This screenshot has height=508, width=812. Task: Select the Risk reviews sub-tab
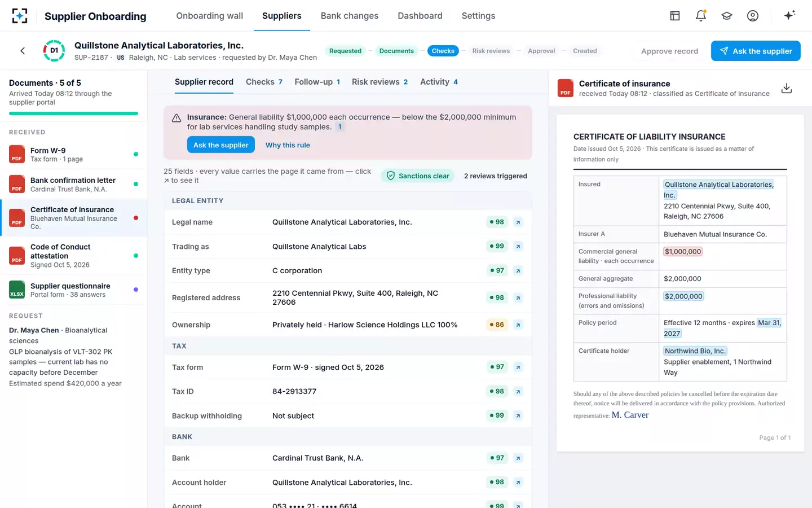click(380, 82)
